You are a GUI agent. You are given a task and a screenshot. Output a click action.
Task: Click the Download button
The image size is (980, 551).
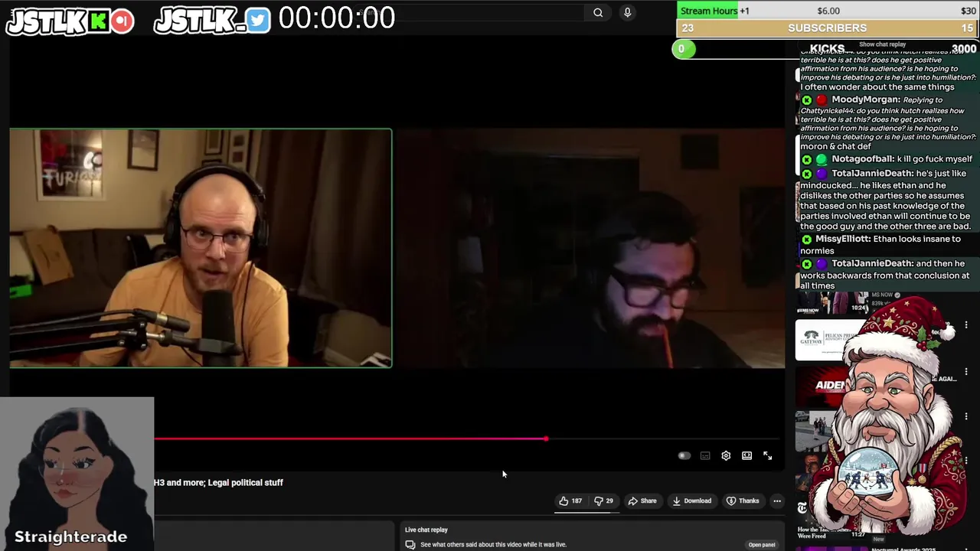click(692, 500)
